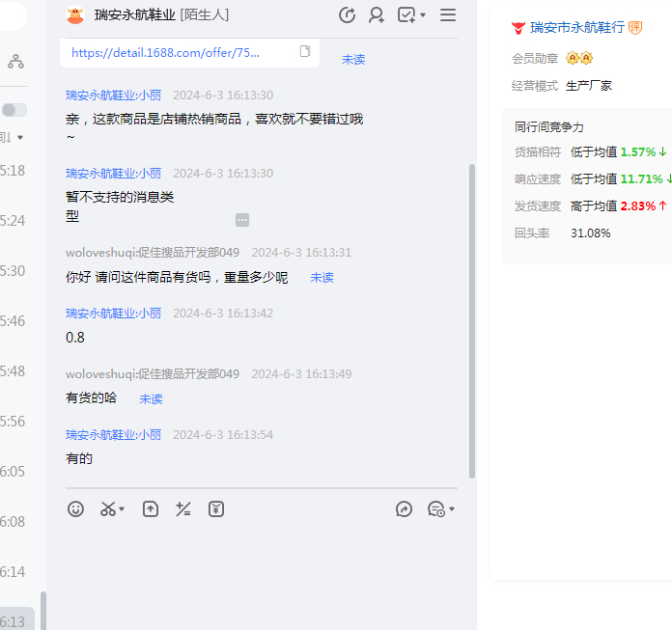Open the calculator icon in chat toolbar
672x630 pixels.
[x=182, y=508]
